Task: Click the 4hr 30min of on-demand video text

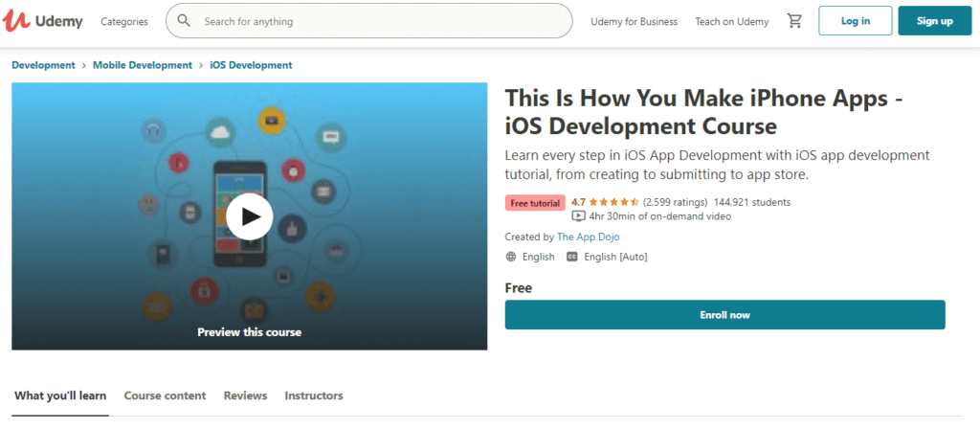Action: tap(660, 216)
